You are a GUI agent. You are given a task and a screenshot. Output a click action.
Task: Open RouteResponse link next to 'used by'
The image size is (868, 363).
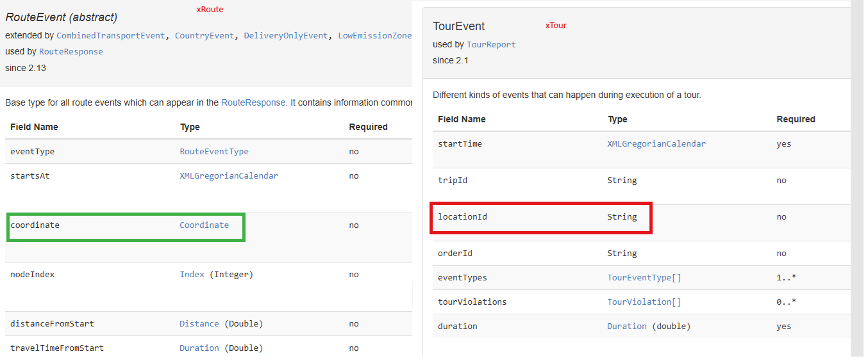(71, 52)
